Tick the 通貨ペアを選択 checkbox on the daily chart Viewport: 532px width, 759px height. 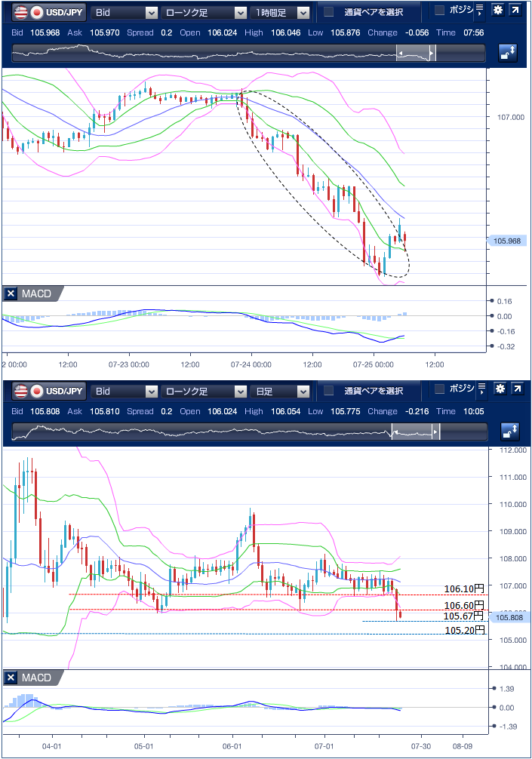(329, 391)
